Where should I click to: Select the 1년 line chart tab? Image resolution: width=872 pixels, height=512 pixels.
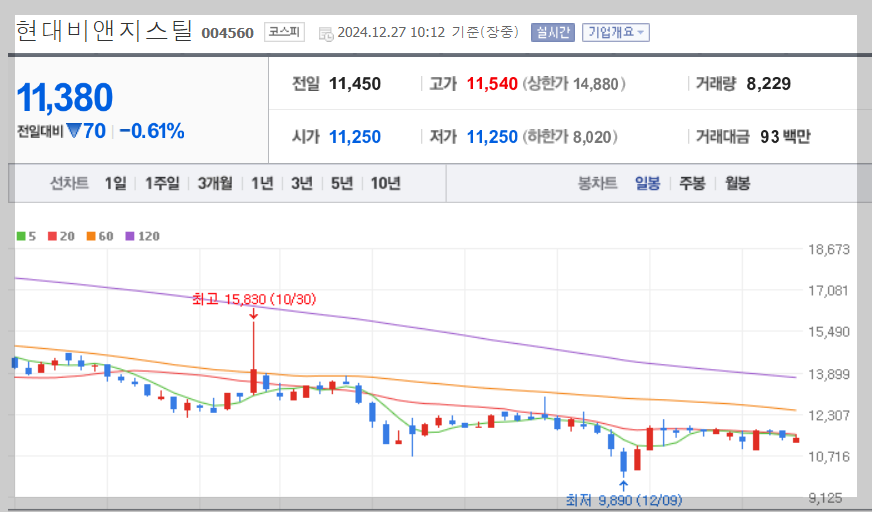pos(262,183)
